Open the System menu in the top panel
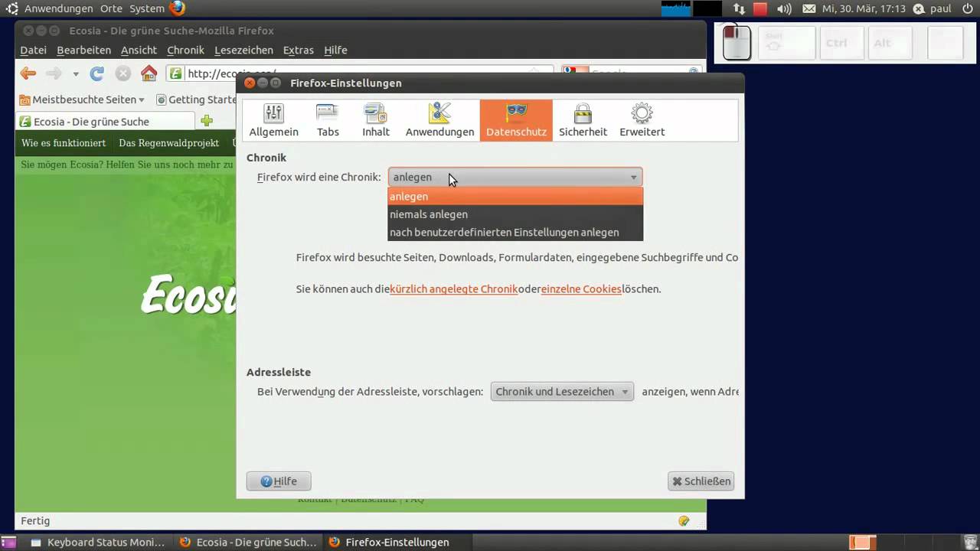Viewport: 980px width, 551px height. [147, 8]
